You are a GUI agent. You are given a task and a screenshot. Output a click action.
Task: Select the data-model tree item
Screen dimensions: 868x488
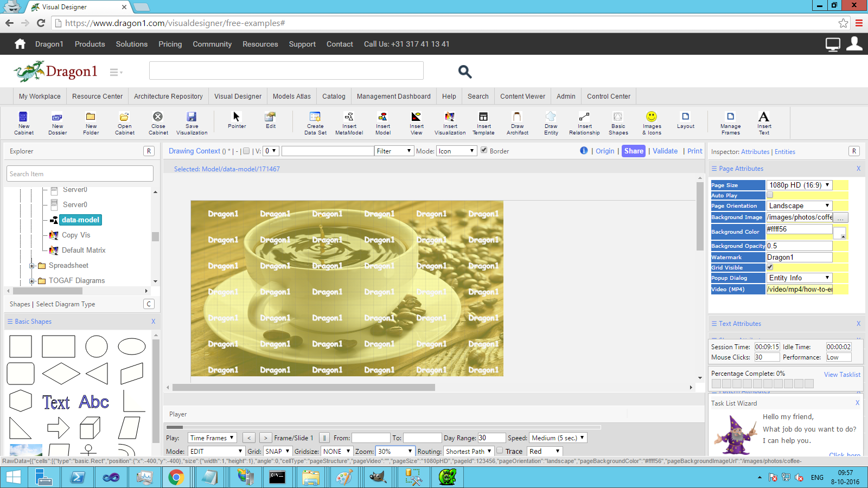pyautogui.click(x=80, y=220)
